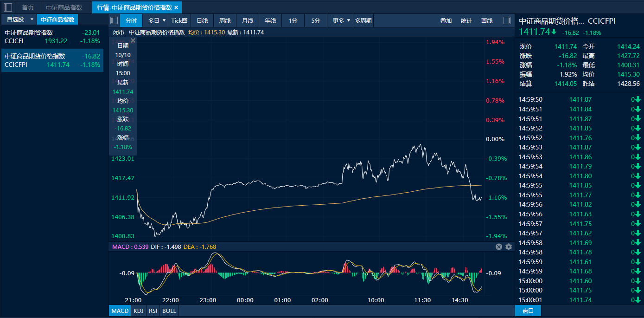This screenshot has width=644, height=318.
Task: Toggle the left sidebar panel icon in the top bar
Action: [x=8, y=7]
